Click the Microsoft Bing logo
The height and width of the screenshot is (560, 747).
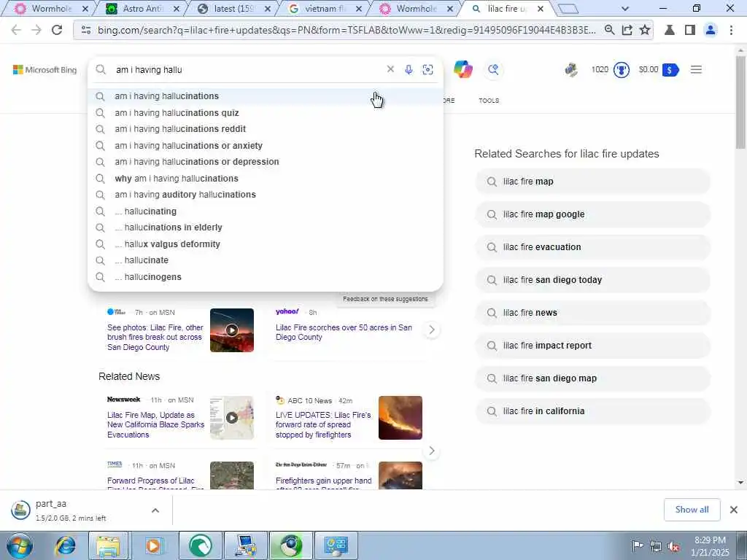pyautogui.click(x=44, y=69)
